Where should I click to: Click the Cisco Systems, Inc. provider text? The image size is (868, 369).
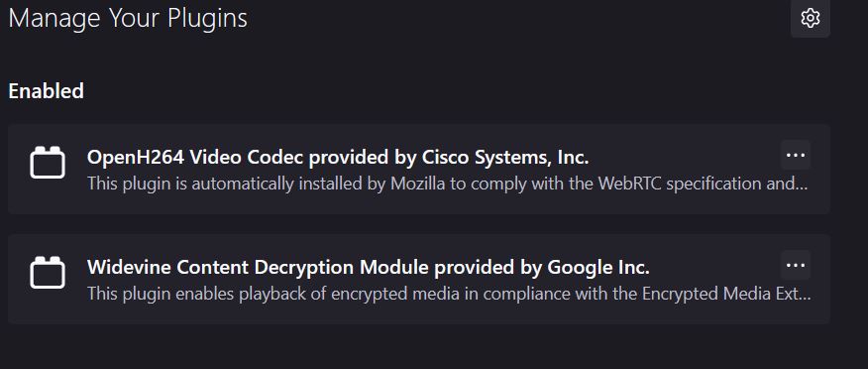505,158
